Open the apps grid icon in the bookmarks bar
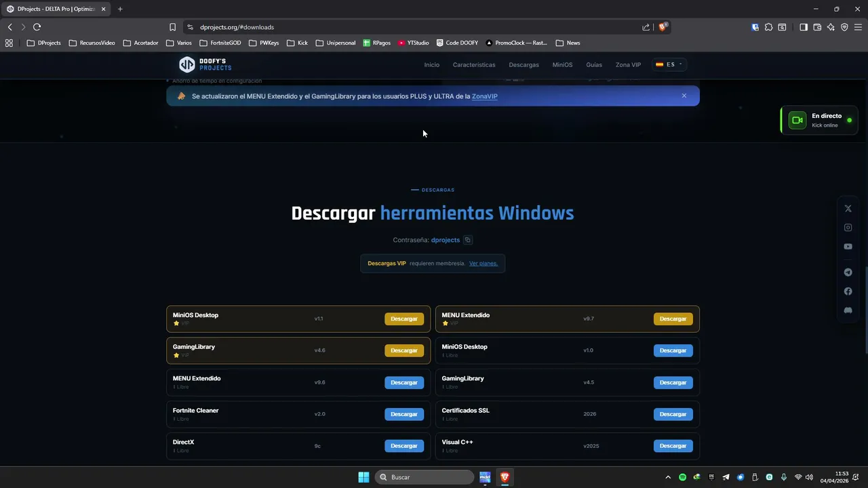868x488 pixels. coord(9,43)
